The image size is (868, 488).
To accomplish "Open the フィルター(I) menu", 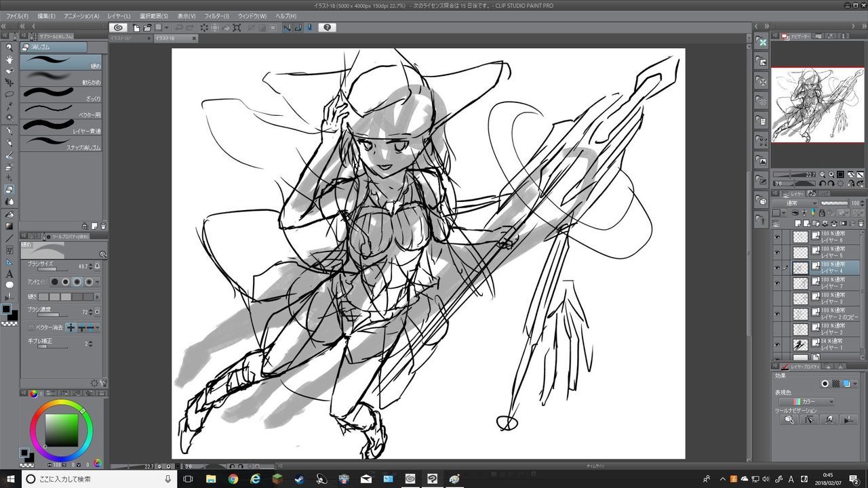I will pos(217,16).
